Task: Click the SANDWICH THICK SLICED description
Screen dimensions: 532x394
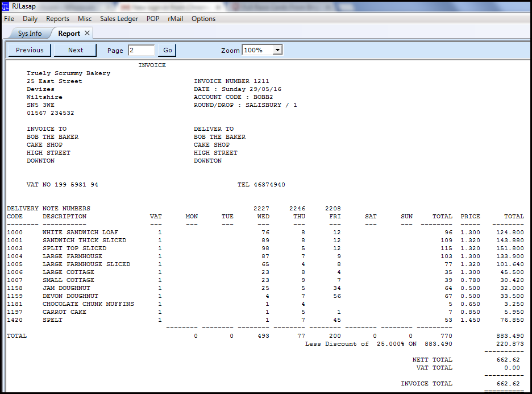Action: pos(85,240)
